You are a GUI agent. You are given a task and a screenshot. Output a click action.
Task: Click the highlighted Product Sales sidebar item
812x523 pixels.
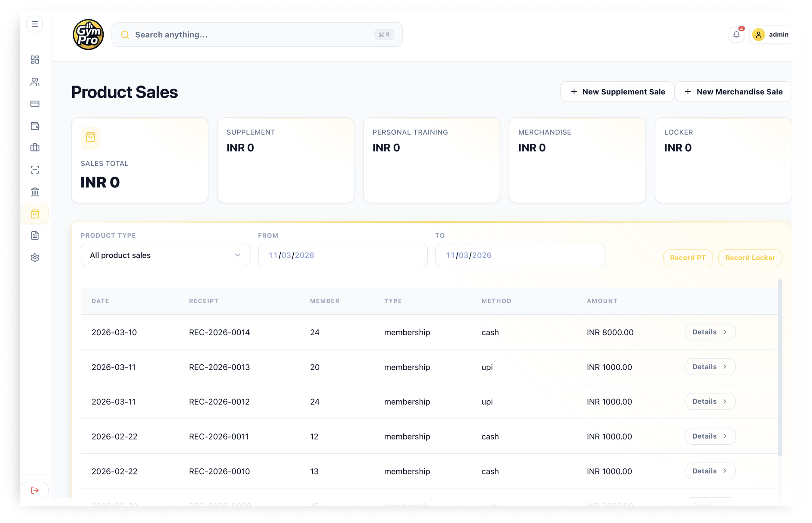35,214
